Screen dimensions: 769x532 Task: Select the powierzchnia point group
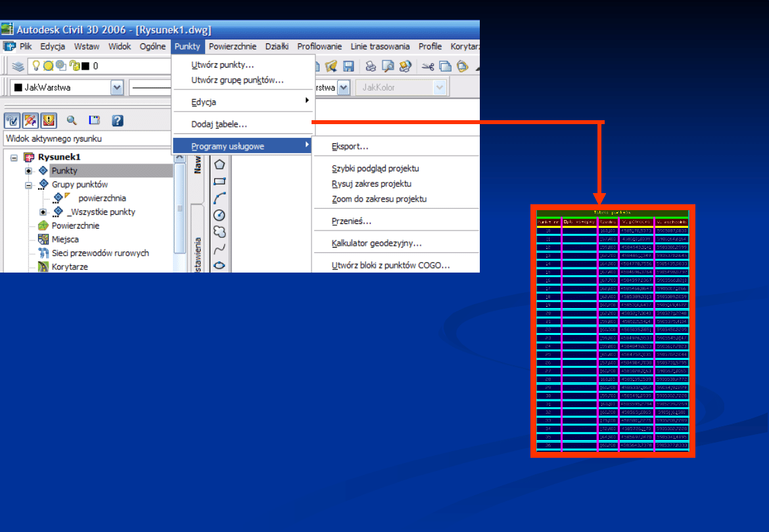point(102,198)
